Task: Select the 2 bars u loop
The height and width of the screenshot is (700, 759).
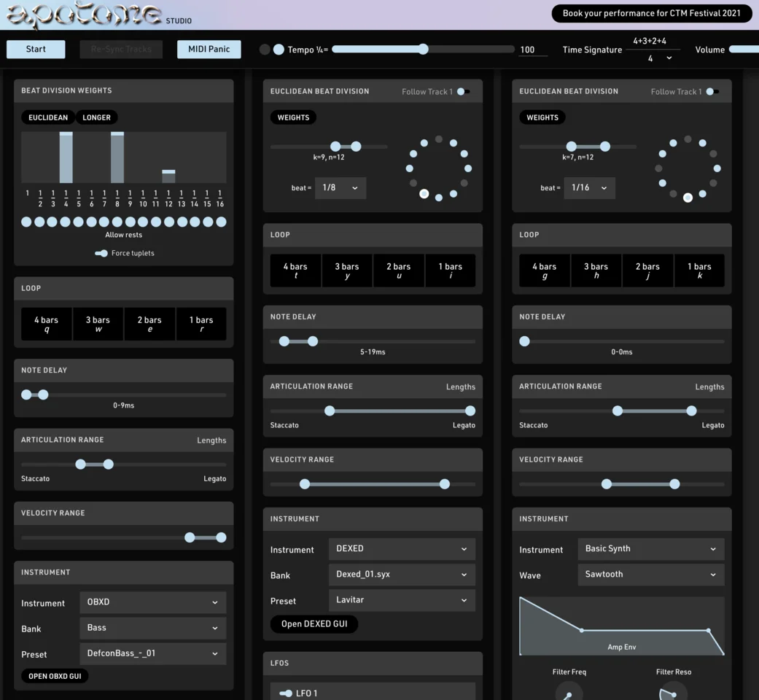Action: tap(399, 271)
